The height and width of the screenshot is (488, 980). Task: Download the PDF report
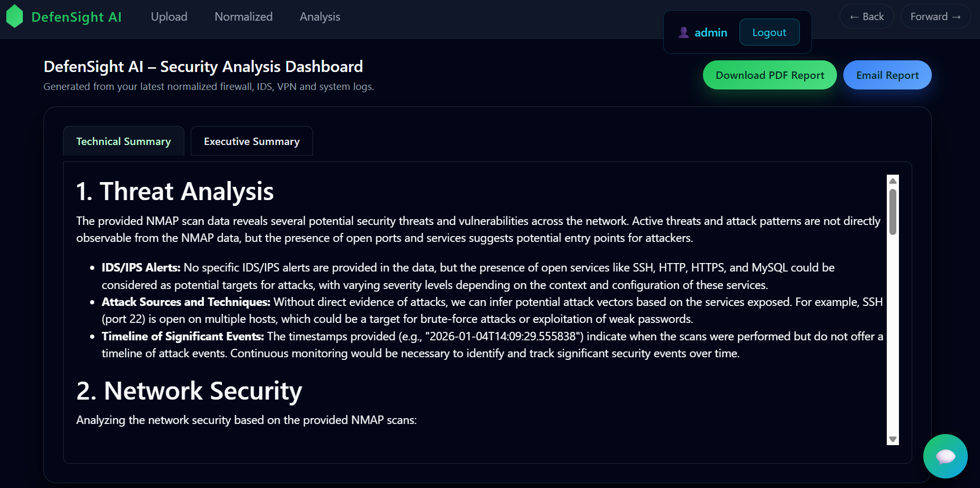pos(770,75)
